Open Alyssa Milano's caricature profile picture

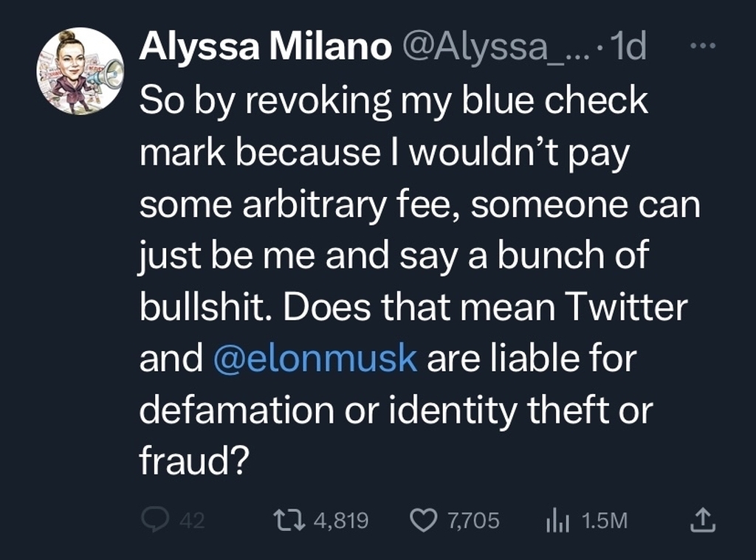tap(80, 72)
